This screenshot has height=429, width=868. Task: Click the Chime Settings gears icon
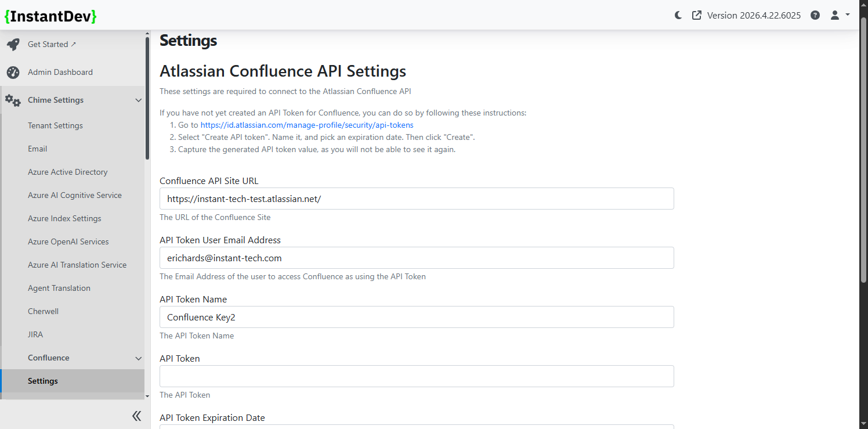point(13,100)
